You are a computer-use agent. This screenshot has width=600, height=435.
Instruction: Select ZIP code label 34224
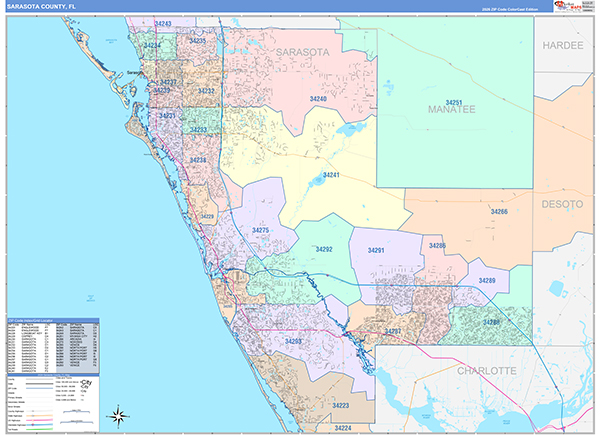point(343,428)
